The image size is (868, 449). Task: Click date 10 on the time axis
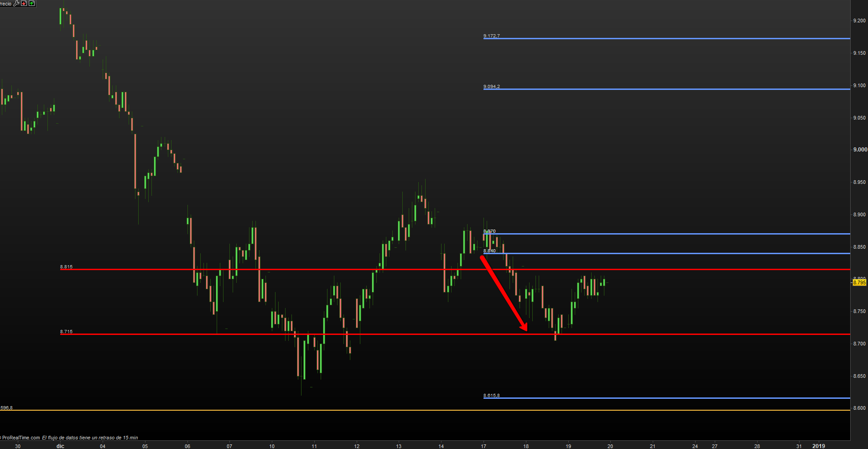(x=272, y=446)
